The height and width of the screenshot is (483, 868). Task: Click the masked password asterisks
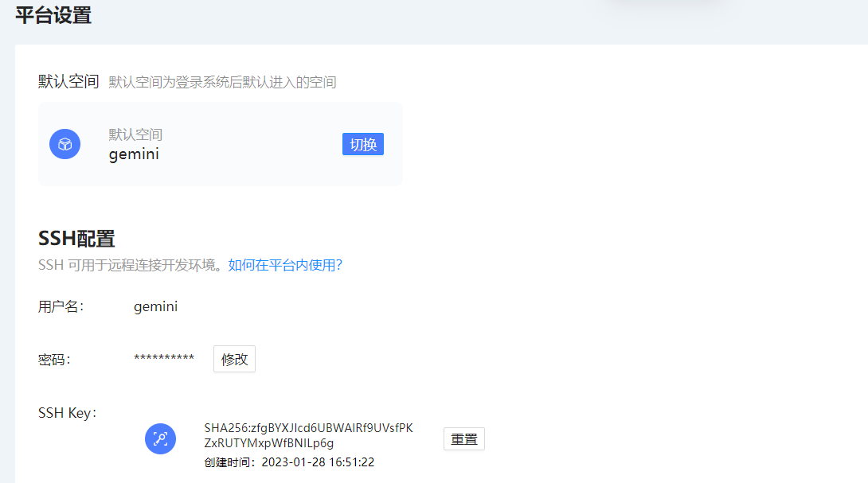tap(164, 359)
